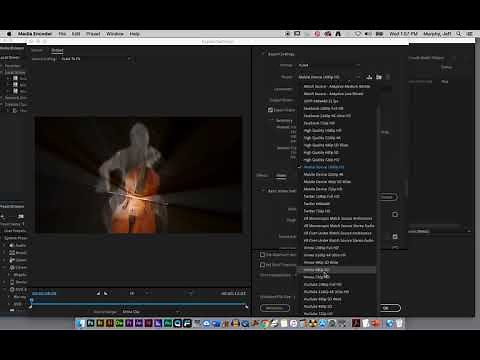Screen dimensions: 480x360
Task: Click the Spotlight search icon in menu bar
Action: 459,34
